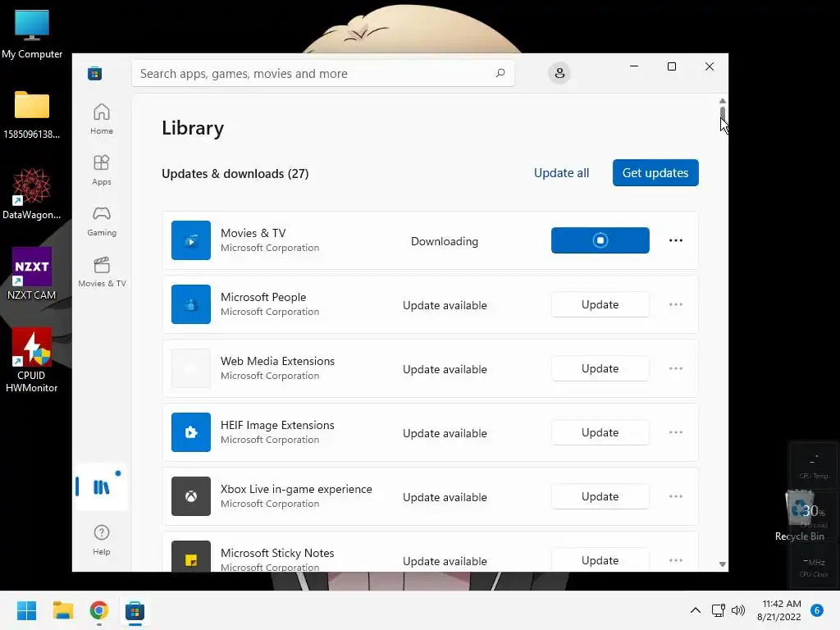Open more options for Movies & TV
The image size is (840, 630).
[676, 240]
